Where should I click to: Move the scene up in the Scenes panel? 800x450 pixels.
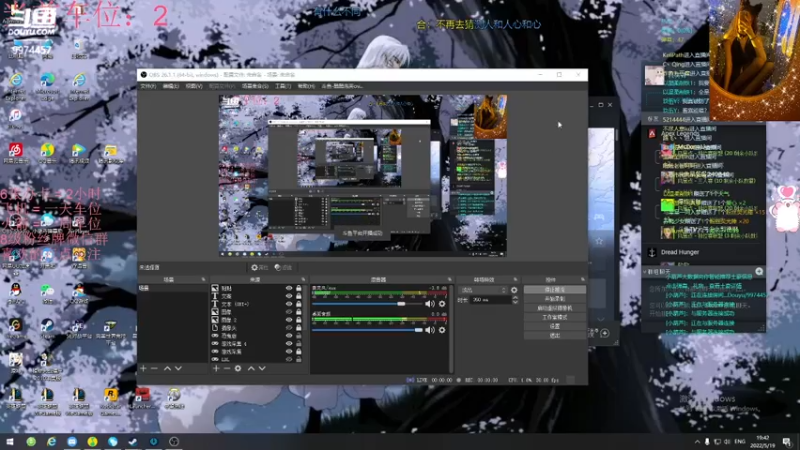[x=167, y=368]
